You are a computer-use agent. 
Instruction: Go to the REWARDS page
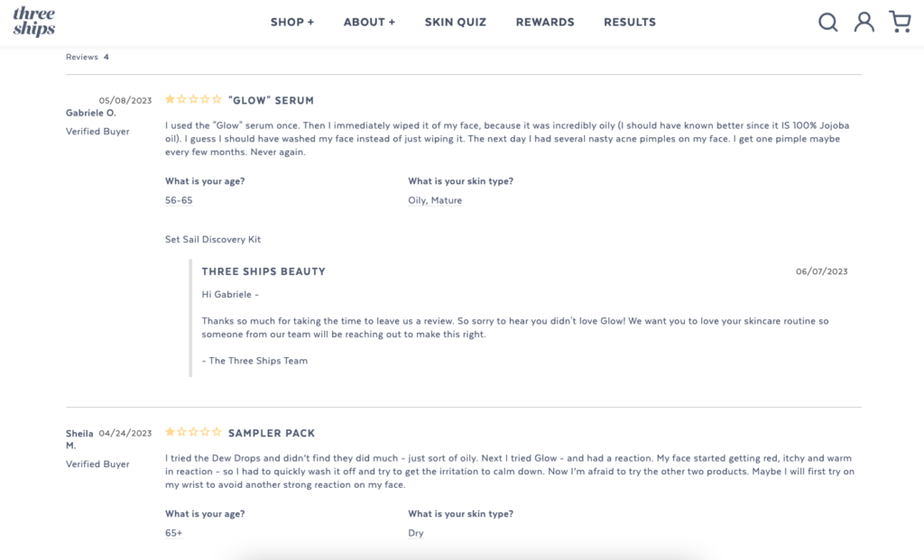click(545, 22)
